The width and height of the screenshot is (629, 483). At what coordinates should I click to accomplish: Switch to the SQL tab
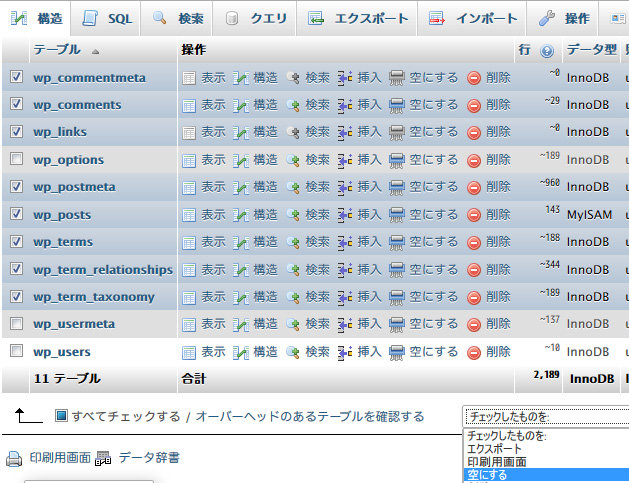[x=108, y=18]
